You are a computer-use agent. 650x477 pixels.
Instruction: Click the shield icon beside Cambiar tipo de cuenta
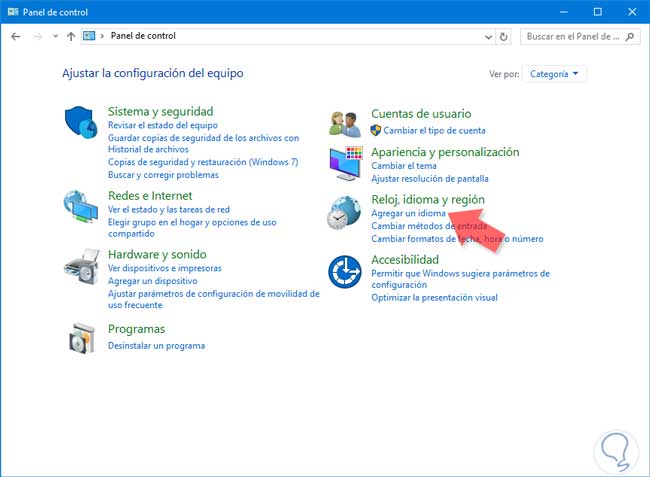pyautogui.click(x=376, y=131)
